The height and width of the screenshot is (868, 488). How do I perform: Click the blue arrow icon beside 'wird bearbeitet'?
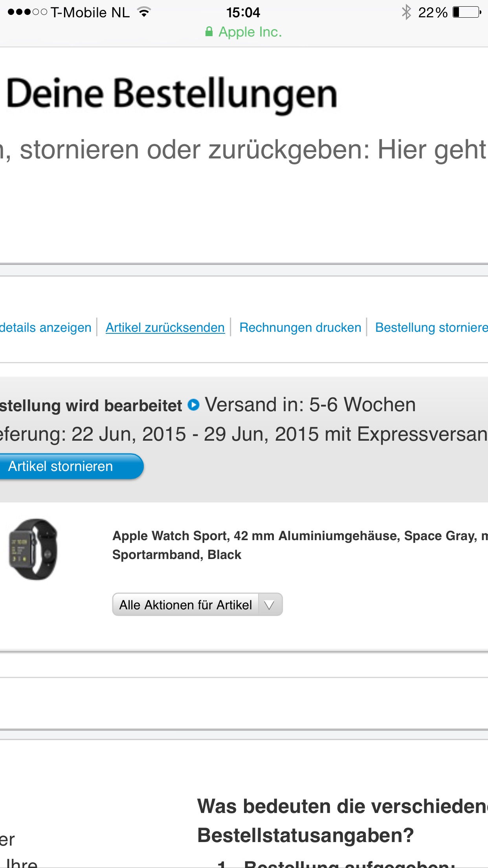tap(193, 405)
